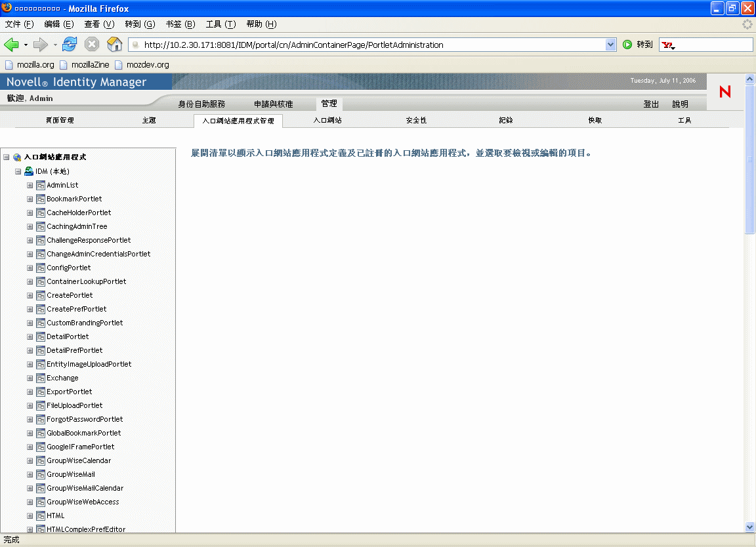Click the HTML portlet icon

coord(41,516)
